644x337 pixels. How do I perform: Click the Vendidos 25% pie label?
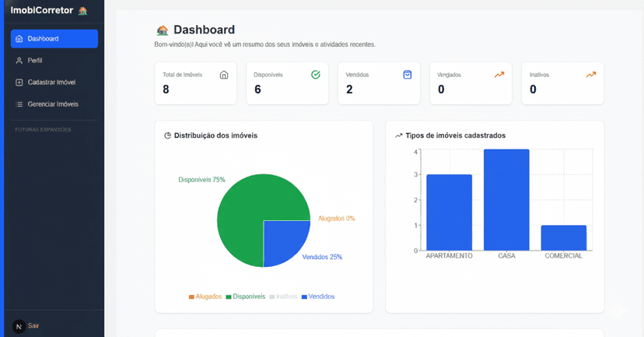coord(322,257)
